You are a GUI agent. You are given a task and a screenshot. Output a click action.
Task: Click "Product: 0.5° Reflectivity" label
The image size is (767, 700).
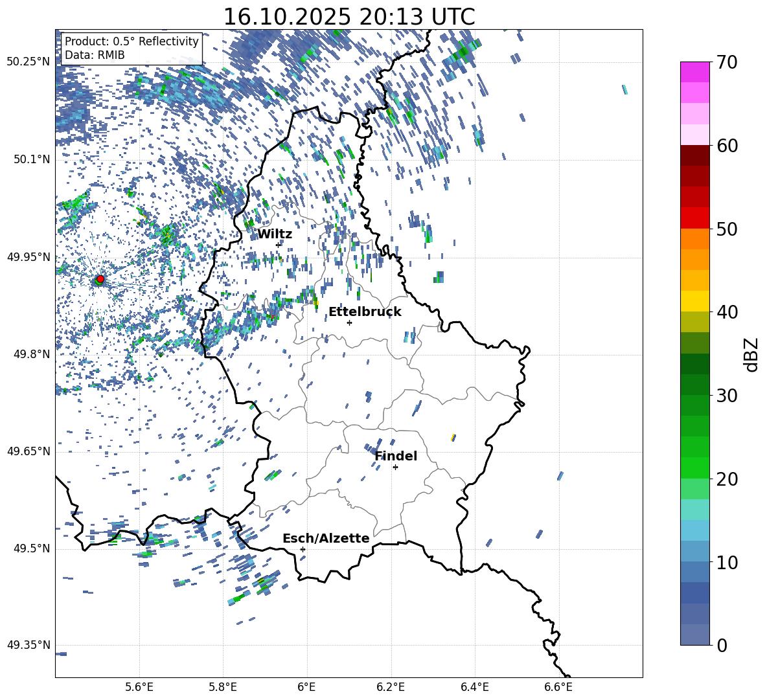pos(132,41)
